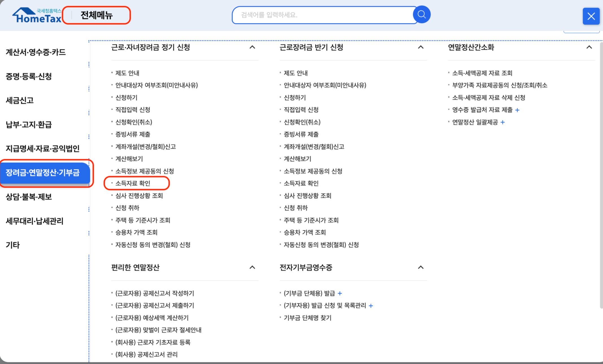Click plus icon beside 영수증 발급처 자료 제출
The image size is (603, 364).
click(517, 110)
